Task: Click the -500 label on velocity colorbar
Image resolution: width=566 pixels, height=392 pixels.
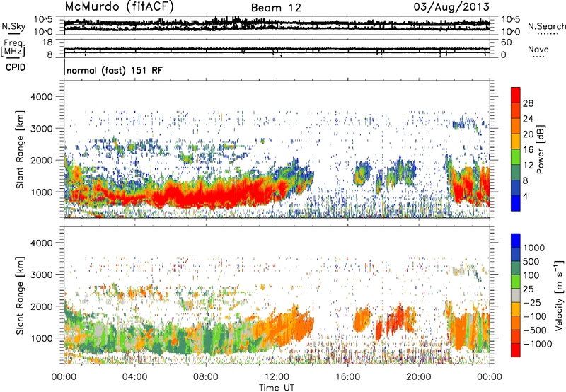Action: [x=535, y=330]
